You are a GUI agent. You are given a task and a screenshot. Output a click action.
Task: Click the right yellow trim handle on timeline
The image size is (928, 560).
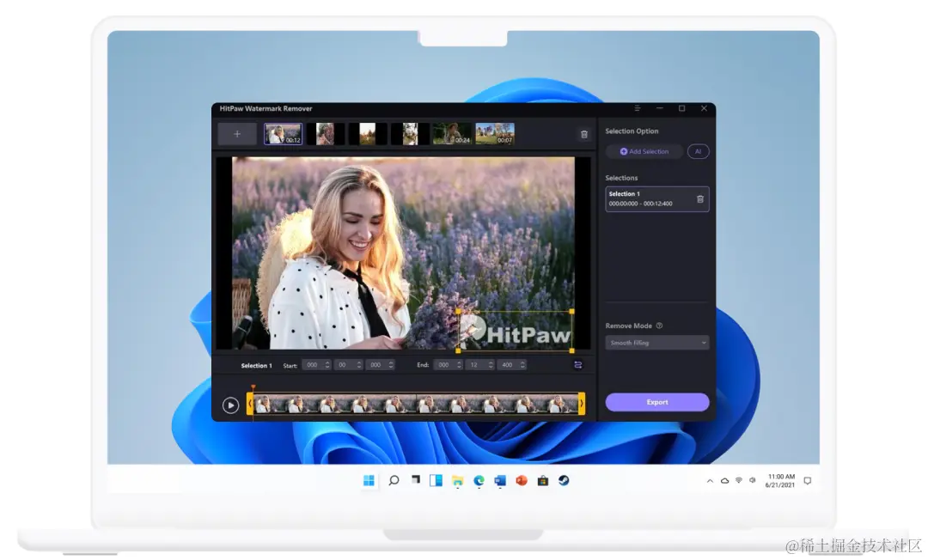[582, 404]
